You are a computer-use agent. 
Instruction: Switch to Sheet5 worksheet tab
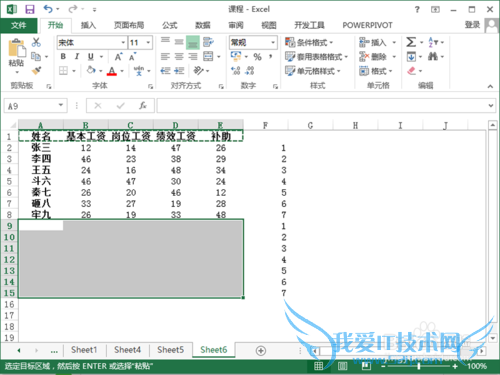tap(171, 350)
